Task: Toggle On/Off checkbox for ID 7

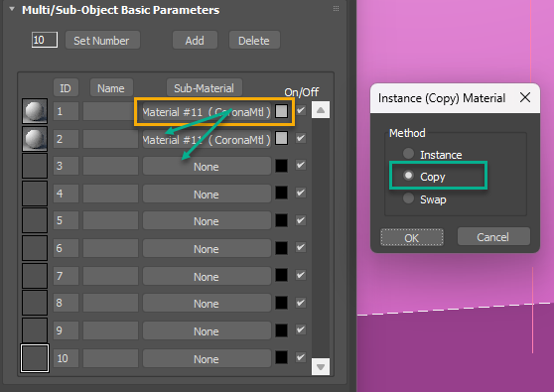Action: 301,275
